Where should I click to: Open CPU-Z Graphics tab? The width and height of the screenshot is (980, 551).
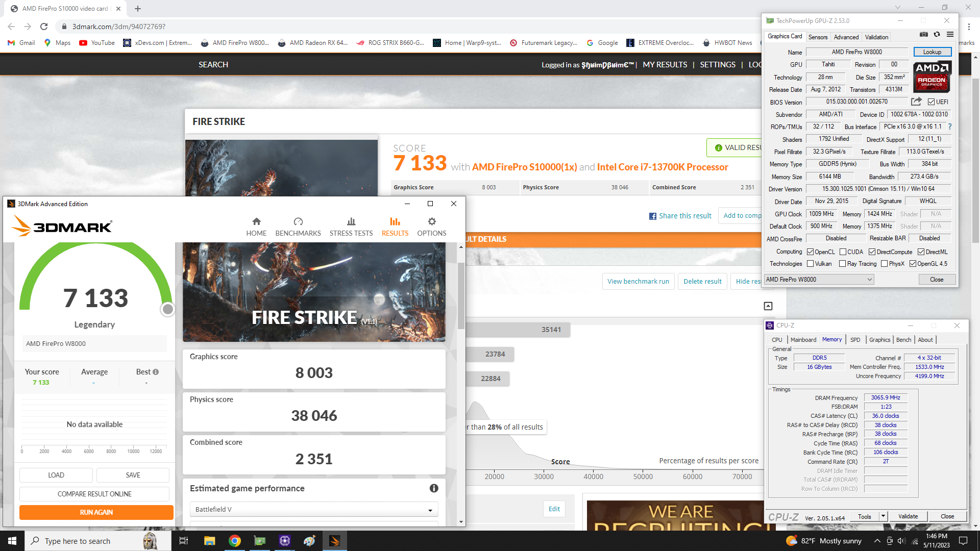(x=879, y=340)
